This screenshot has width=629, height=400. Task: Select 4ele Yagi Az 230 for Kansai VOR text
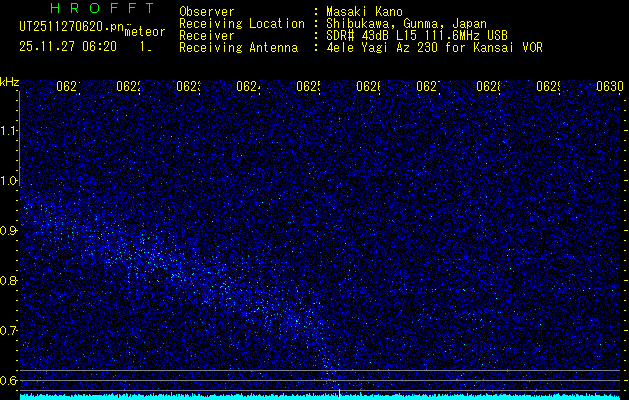point(434,48)
